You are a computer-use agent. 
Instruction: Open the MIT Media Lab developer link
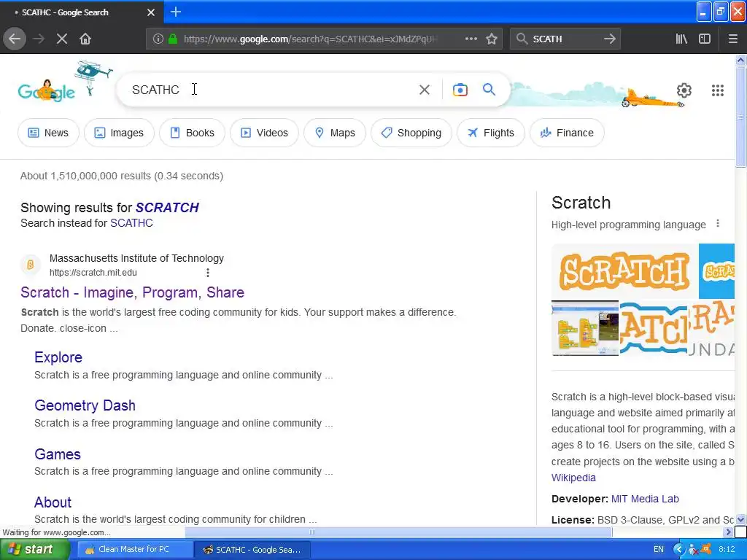pyautogui.click(x=645, y=499)
